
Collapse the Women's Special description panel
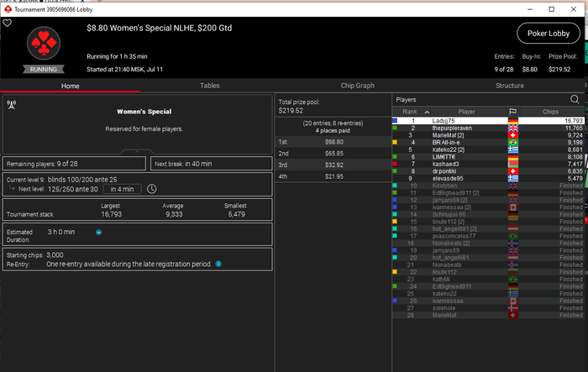tap(137, 151)
